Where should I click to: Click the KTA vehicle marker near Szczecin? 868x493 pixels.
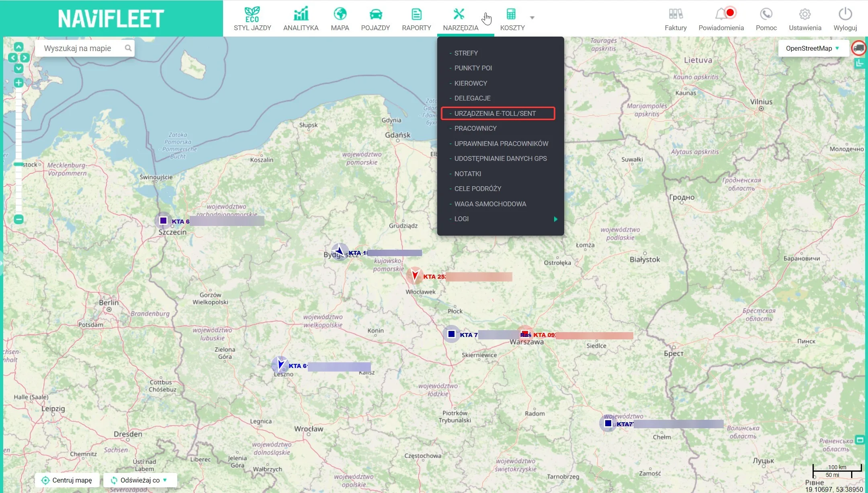pos(163,220)
